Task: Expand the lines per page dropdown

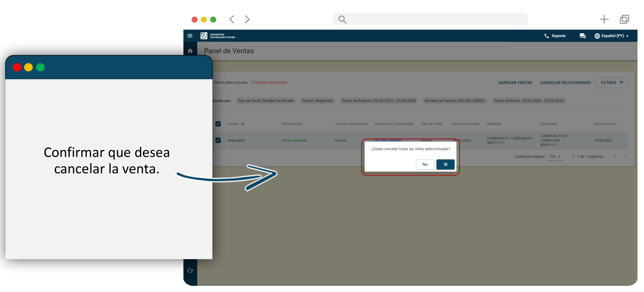Action: click(555, 156)
